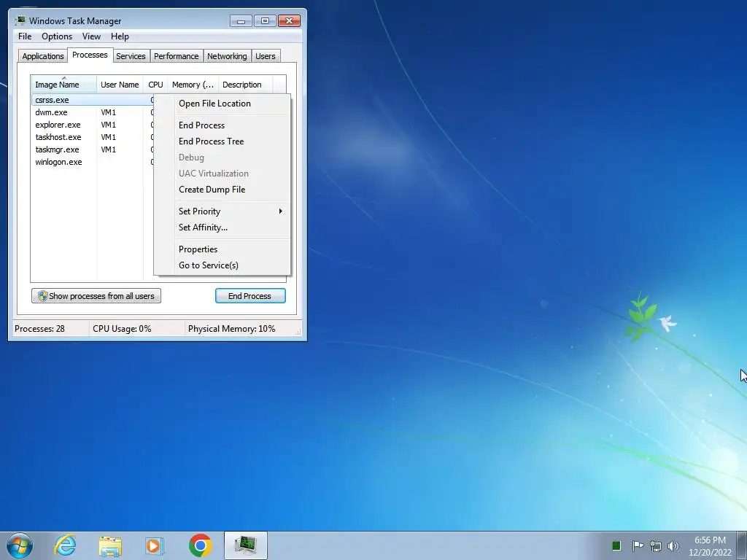Launch Google Chrome from taskbar
This screenshot has height=560, width=747.
(200, 545)
